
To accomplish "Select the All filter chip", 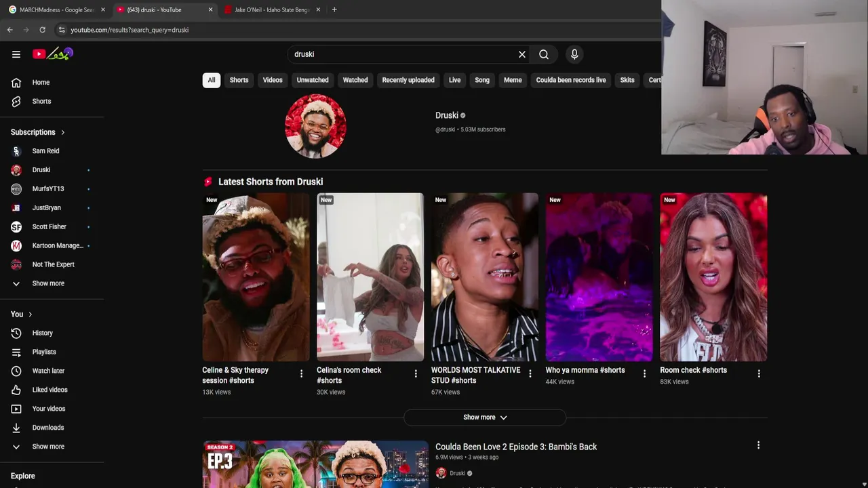I will tap(212, 80).
